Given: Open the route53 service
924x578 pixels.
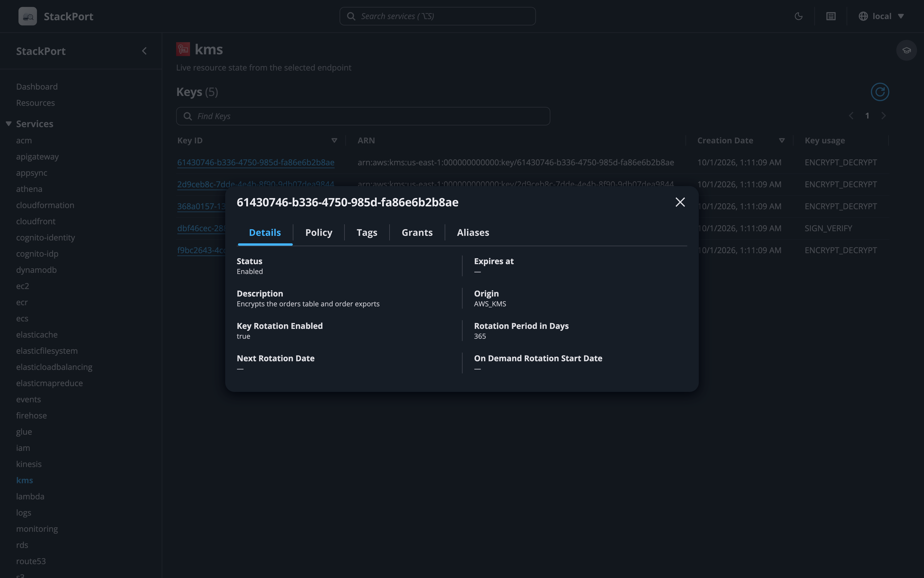Looking at the screenshot, I should [x=31, y=561].
